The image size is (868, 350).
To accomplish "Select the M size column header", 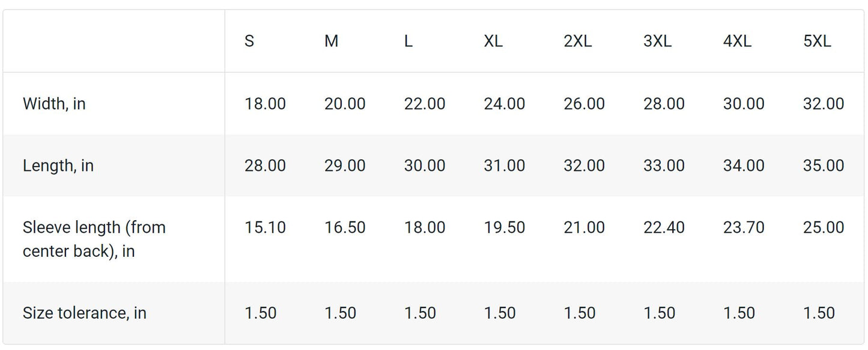I will pos(331,41).
